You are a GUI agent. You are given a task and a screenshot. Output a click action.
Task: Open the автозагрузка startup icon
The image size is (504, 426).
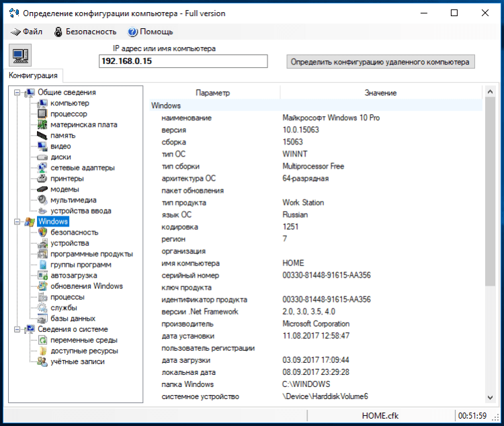tap(42, 275)
